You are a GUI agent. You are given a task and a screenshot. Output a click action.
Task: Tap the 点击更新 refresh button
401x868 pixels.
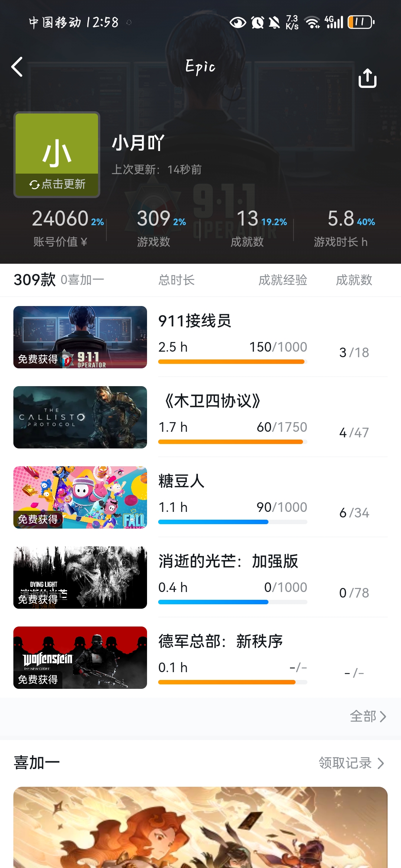point(57,184)
